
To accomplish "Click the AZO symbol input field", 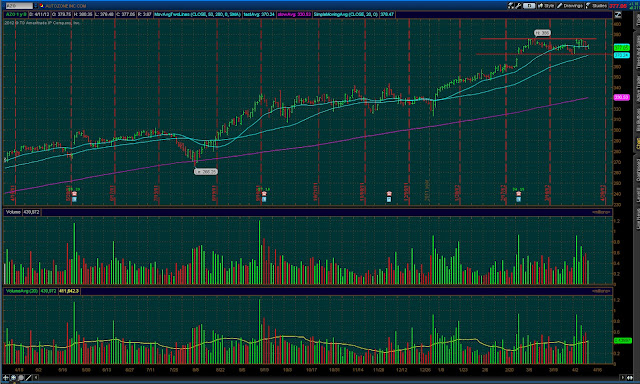I will (19, 6).
